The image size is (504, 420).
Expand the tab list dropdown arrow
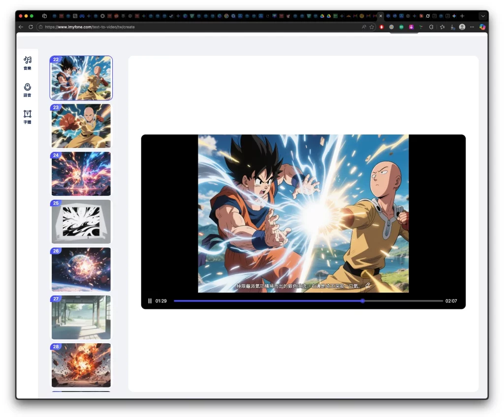(482, 16)
